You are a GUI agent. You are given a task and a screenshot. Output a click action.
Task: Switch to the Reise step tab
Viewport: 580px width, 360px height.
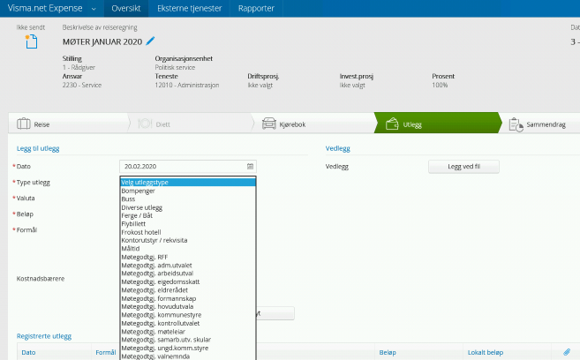[x=68, y=124]
